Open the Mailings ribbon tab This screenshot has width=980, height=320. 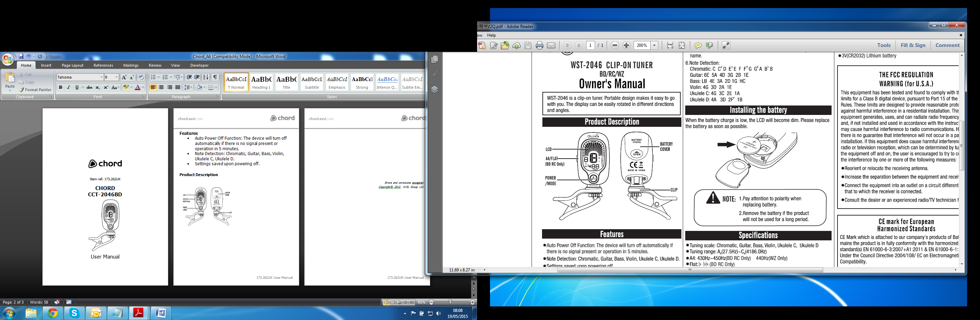[131, 65]
